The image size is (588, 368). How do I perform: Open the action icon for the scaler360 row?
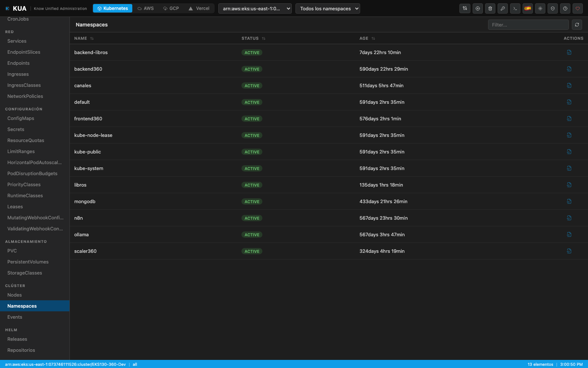coord(569,251)
